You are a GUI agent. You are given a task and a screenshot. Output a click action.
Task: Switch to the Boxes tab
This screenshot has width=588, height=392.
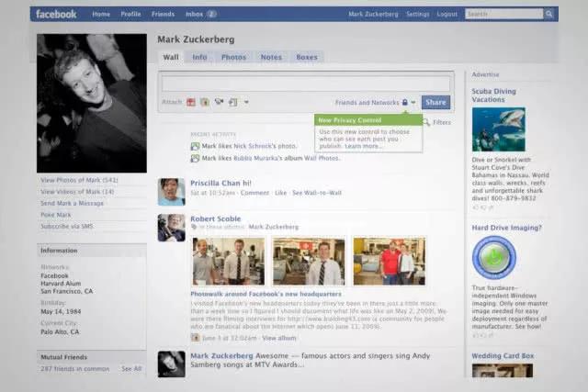(x=307, y=57)
